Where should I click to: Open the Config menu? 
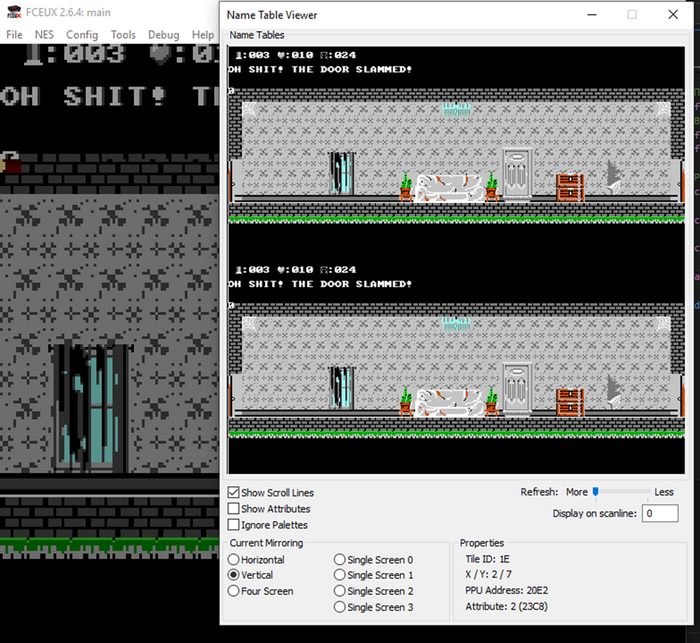click(x=82, y=34)
